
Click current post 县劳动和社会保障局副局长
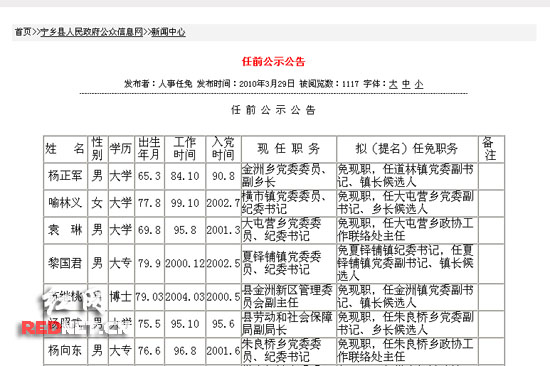pyautogui.click(x=289, y=324)
